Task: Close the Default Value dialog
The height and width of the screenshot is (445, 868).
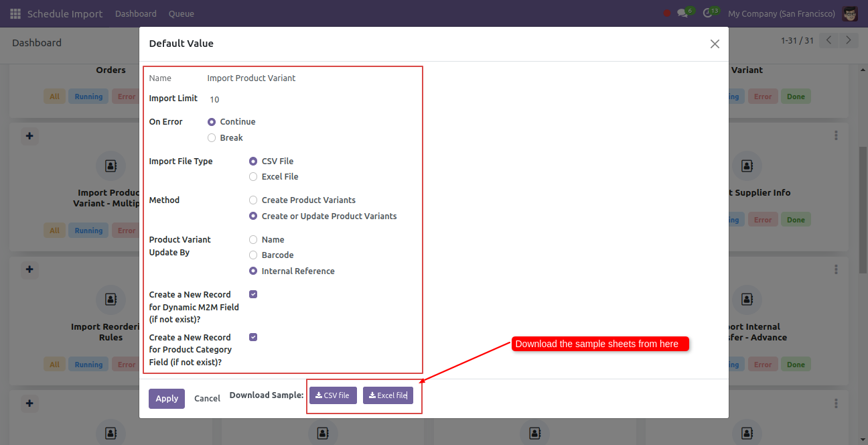Action: [715, 44]
